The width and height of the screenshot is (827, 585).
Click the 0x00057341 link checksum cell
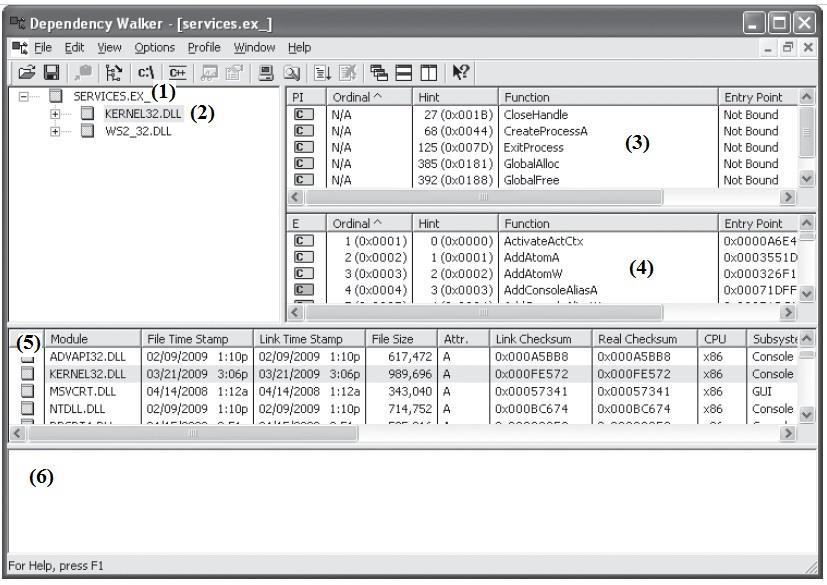click(x=531, y=391)
